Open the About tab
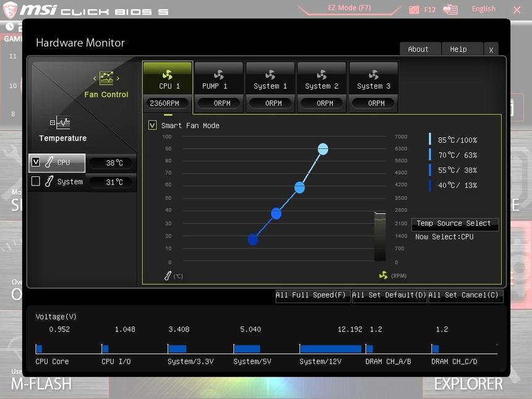 click(x=420, y=49)
